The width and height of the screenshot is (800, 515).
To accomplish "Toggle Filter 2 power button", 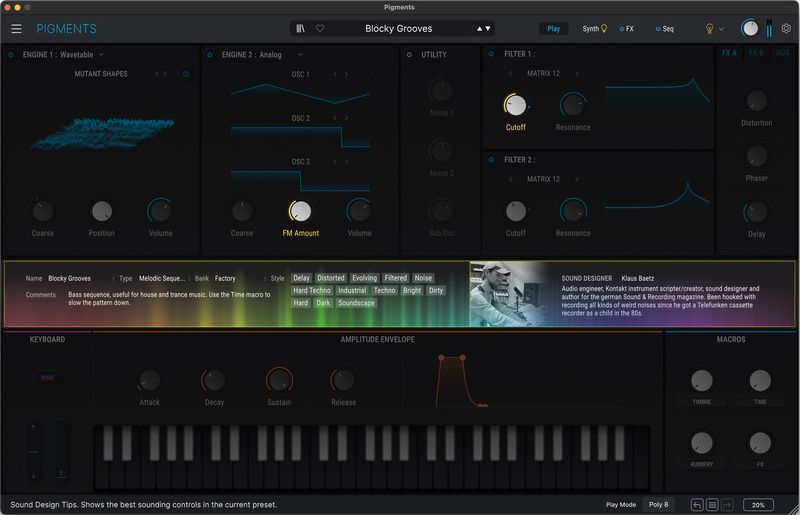I will [491, 160].
